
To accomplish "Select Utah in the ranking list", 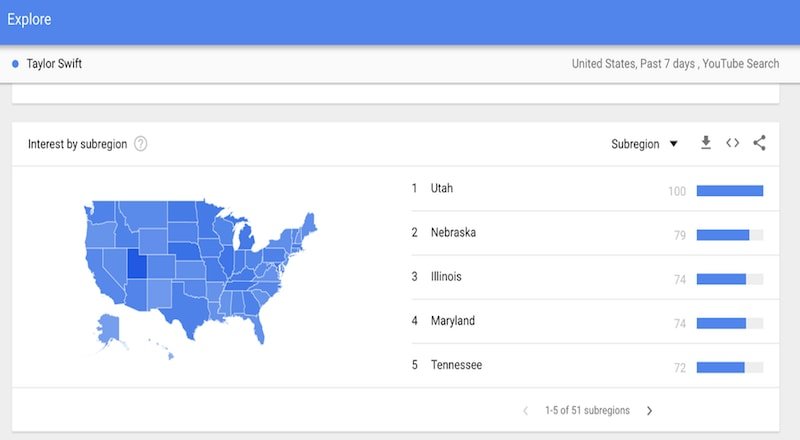I will coord(442,188).
